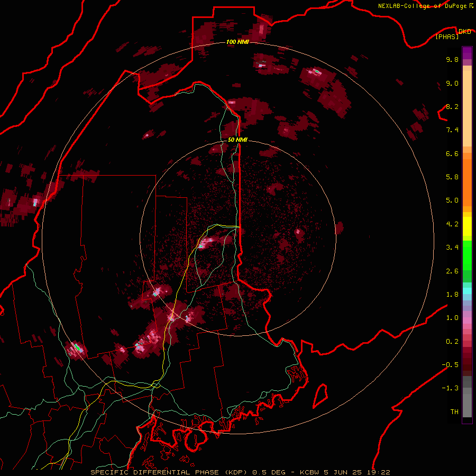Screen dimensions: 476x476
Task: Click the 9.8 value on the color scale
Action: point(452,59)
